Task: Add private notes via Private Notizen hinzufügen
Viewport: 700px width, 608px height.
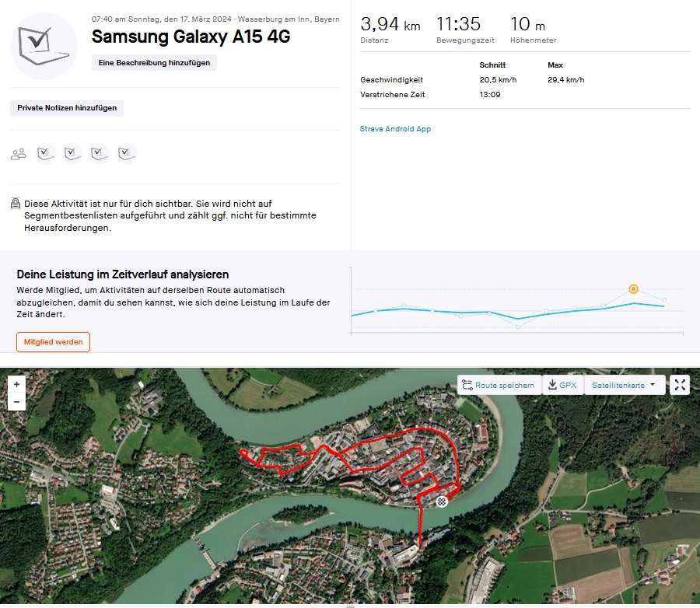Action: pos(67,108)
